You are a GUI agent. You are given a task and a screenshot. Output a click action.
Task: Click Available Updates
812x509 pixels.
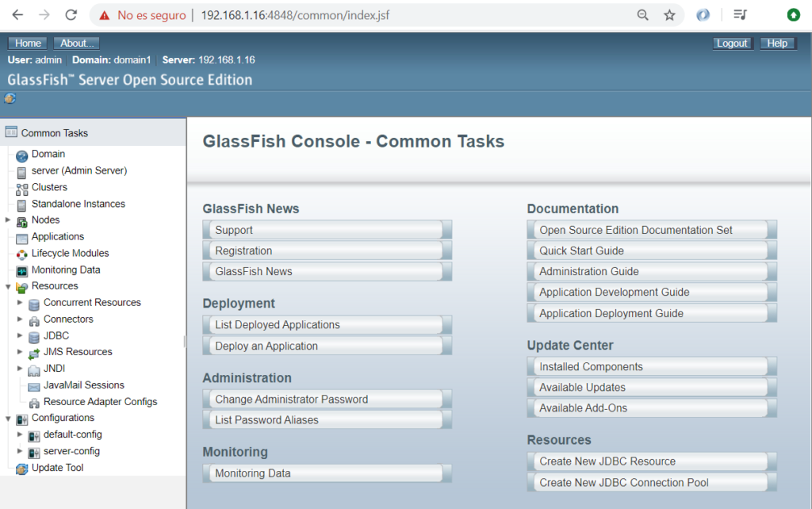point(652,388)
